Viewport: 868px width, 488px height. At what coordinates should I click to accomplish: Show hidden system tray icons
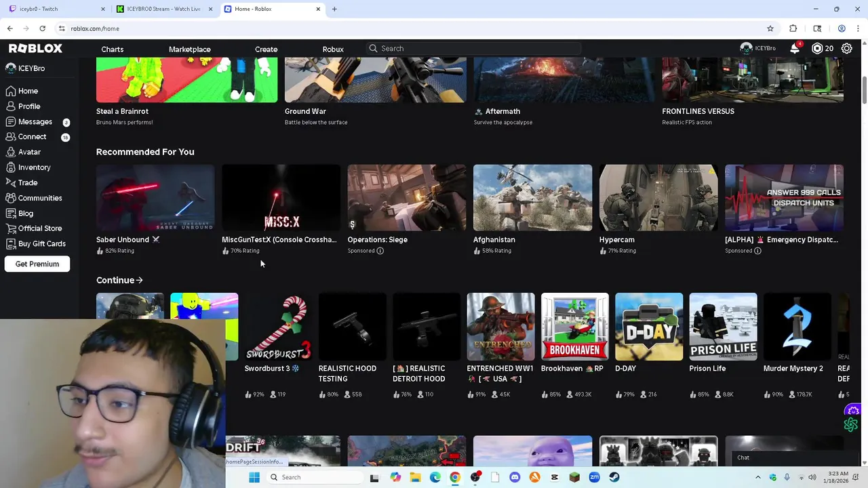tap(758, 477)
